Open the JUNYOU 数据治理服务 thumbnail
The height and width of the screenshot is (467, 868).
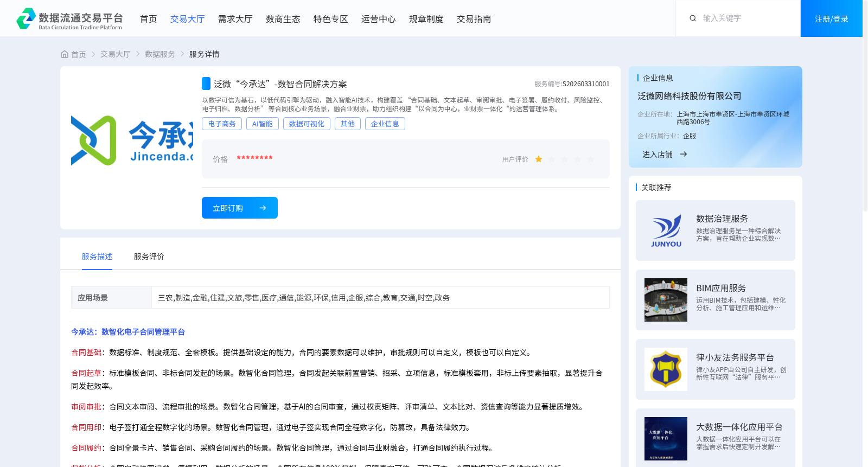(x=666, y=231)
